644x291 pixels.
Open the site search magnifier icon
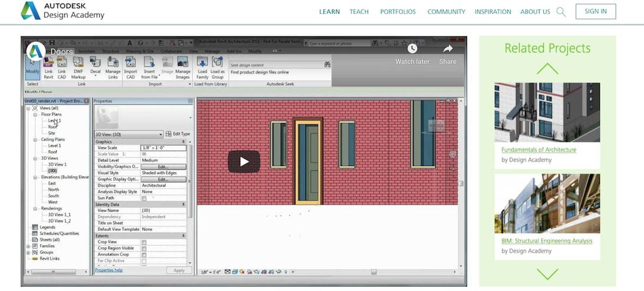[561, 12]
